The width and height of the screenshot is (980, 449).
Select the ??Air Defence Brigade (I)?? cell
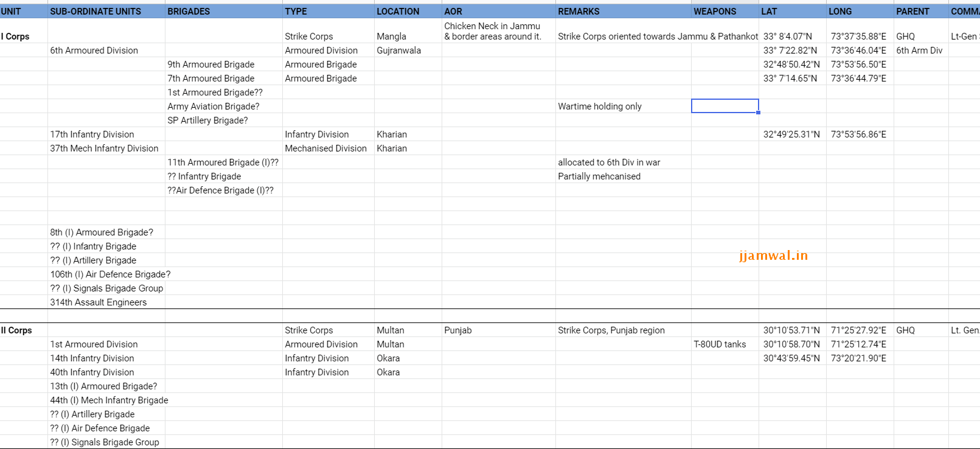tap(224, 190)
